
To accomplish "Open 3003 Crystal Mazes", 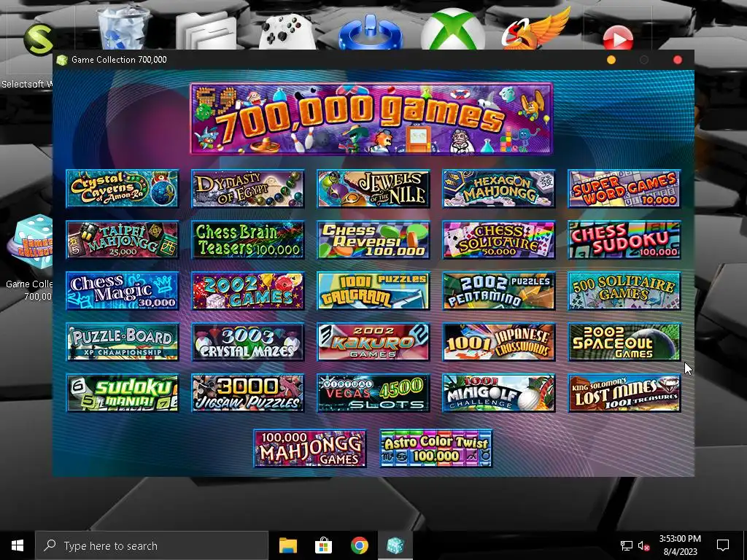I will click(x=248, y=342).
